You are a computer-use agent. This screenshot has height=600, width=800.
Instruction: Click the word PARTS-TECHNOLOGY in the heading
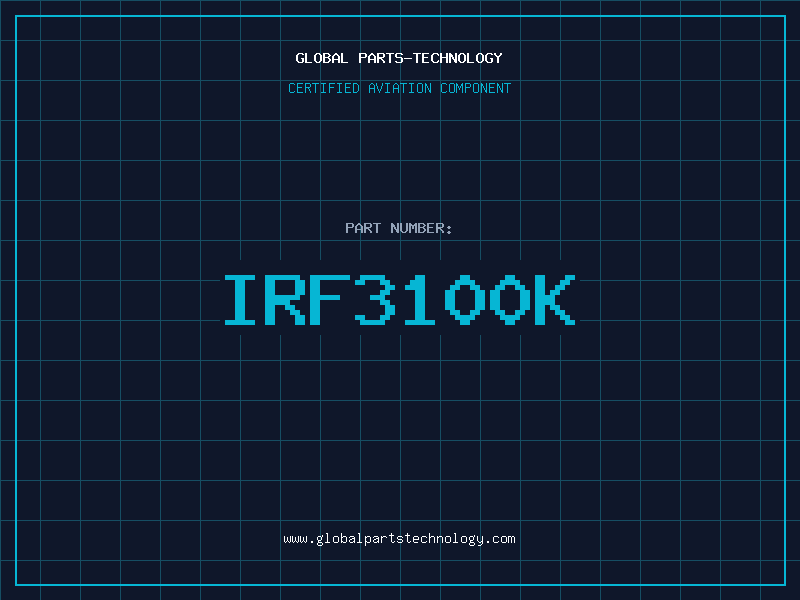point(430,58)
